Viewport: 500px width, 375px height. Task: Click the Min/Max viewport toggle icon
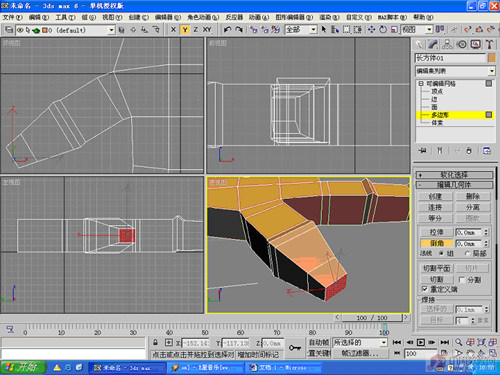click(493, 353)
